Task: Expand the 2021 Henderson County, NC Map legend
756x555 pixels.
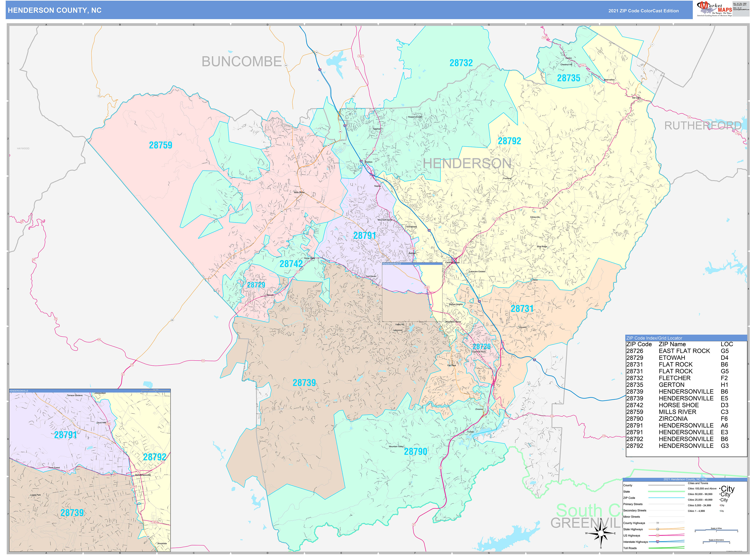Action: coord(686,479)
